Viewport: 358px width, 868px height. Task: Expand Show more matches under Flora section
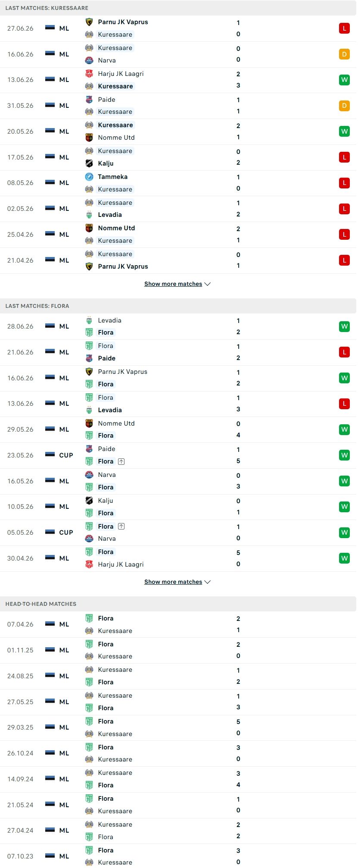pyautogui.click(x=177, y=582)
